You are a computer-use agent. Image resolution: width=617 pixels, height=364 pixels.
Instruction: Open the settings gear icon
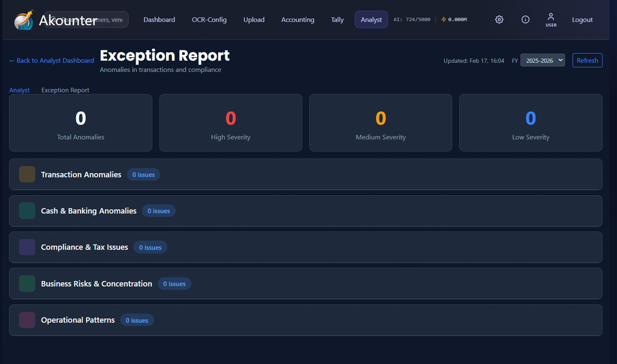pos(499,20)
